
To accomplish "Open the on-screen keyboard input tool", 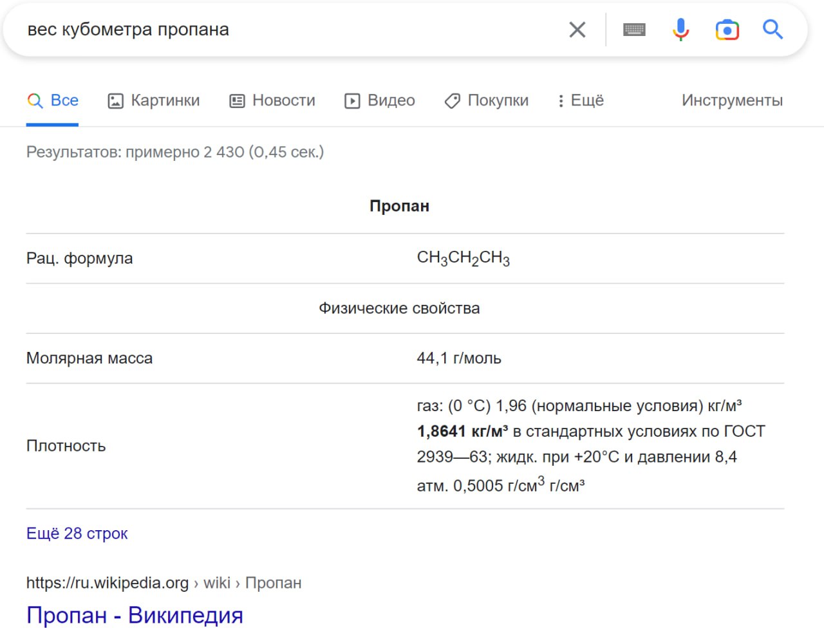I will point(634,30).
